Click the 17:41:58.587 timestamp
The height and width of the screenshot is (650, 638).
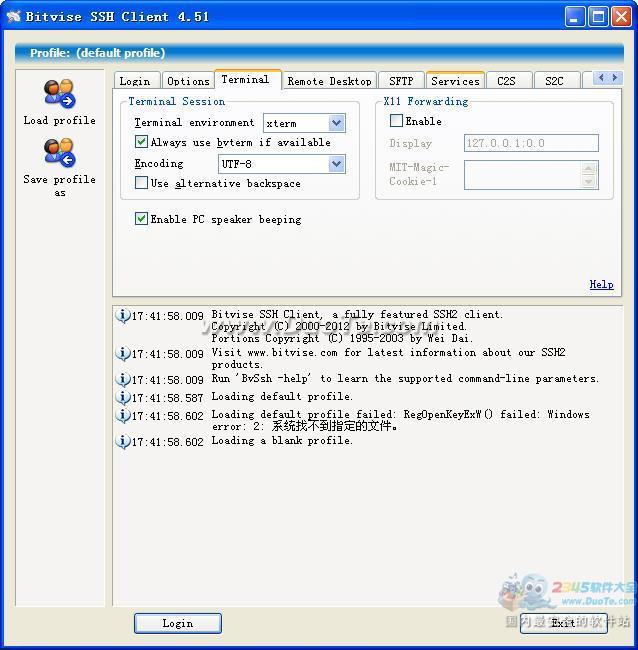(x=167, y=398)
